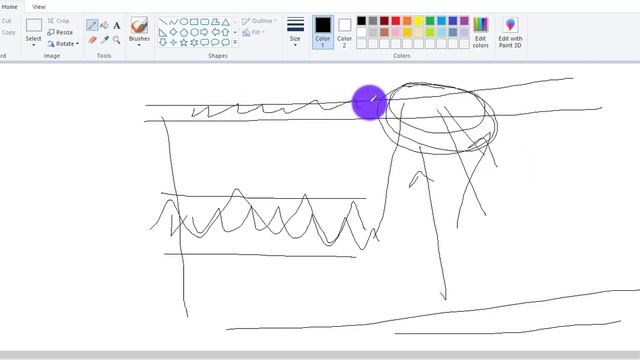Click the Brushes icon button
The image size is (640, 360).
coord(139,25)
